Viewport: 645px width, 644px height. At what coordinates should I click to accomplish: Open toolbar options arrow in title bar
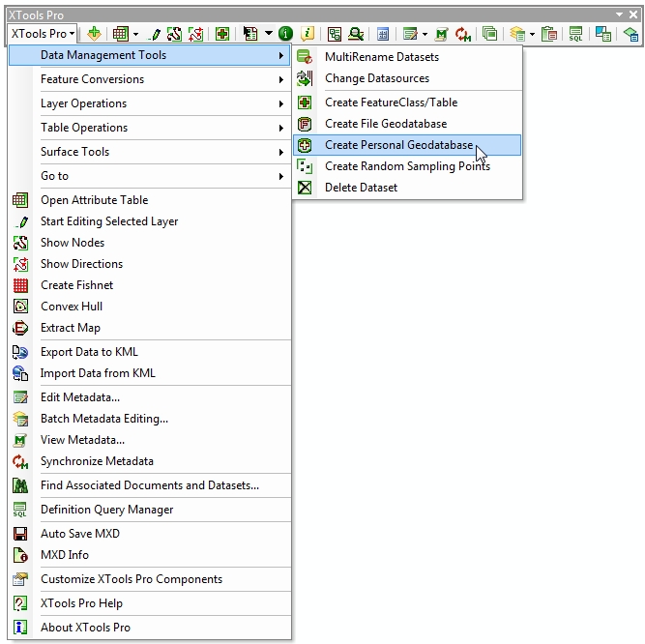(619, 15)
